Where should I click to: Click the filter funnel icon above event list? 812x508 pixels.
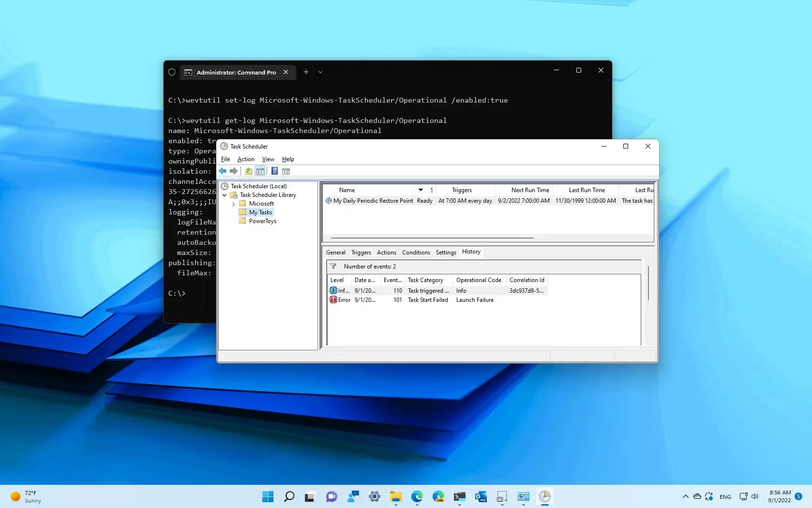coord(333,266)
